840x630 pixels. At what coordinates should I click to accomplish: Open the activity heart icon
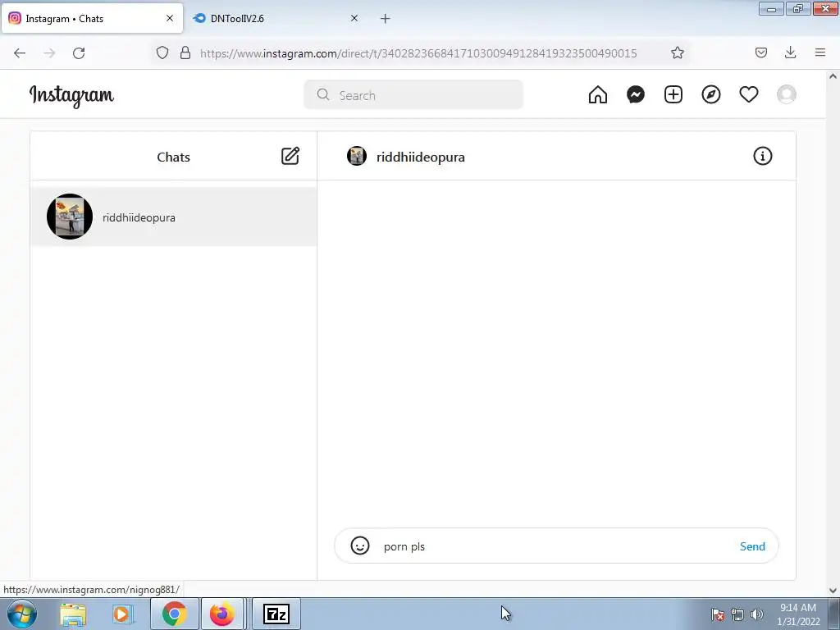pos(749,95)
